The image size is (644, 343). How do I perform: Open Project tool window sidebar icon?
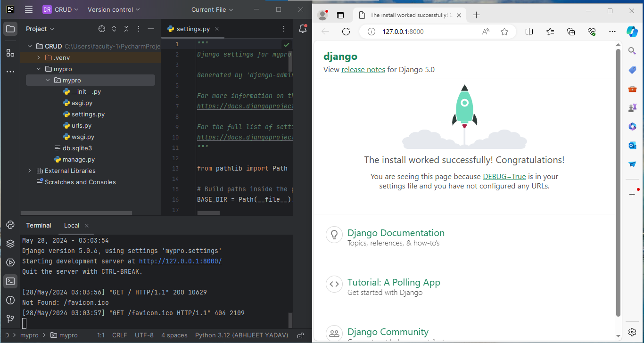click(x=10, y=29)
